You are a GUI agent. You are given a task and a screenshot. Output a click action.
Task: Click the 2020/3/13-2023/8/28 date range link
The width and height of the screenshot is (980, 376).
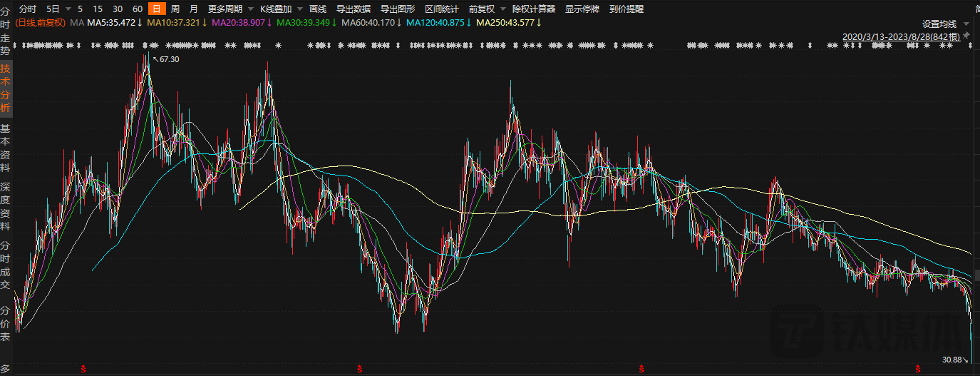[x=901, y=36]
